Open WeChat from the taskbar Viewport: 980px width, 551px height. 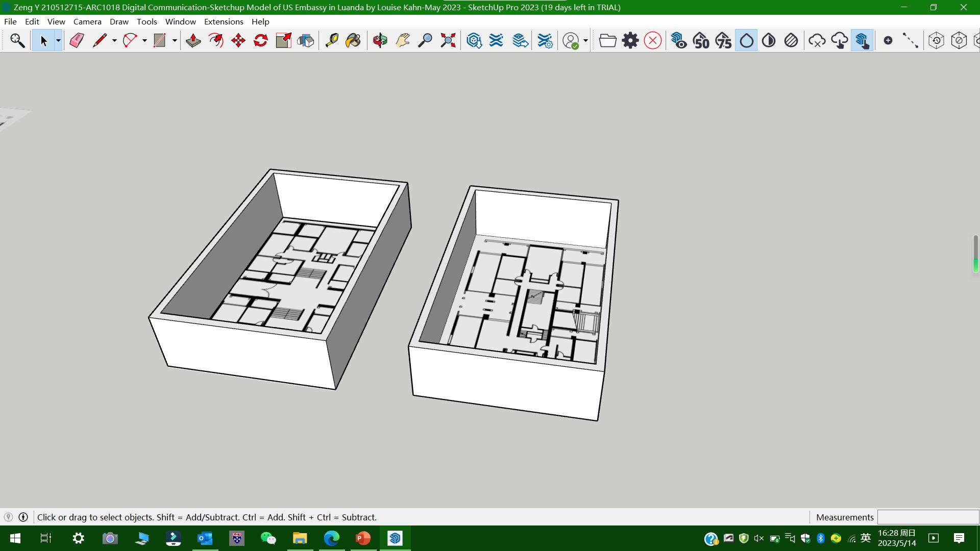pos(268,538)
